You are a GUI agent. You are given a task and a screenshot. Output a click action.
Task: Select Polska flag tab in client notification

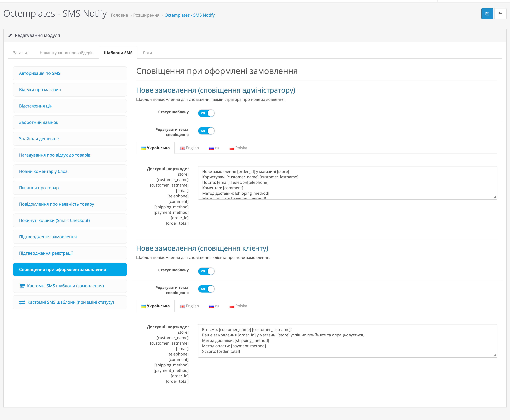click(238, 306)
